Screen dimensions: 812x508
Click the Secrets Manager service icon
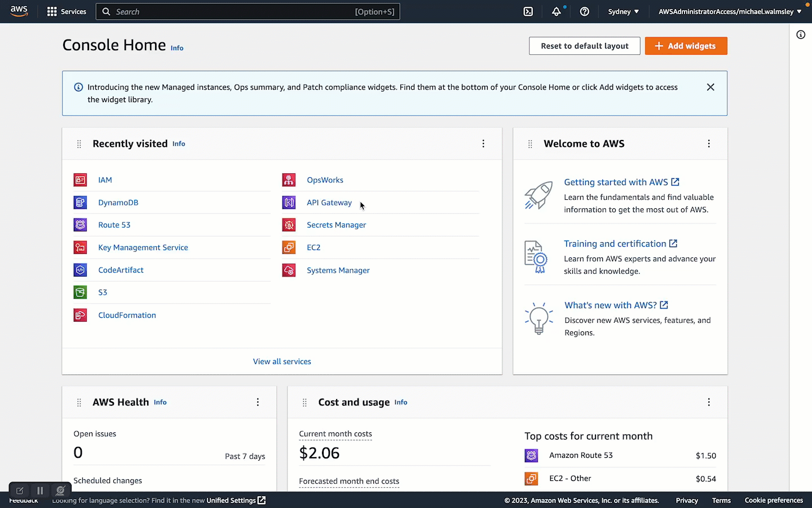tap(289, 225)
